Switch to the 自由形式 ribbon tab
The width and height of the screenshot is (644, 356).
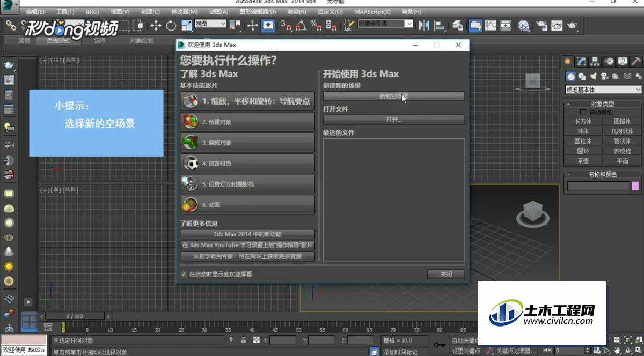58,41
